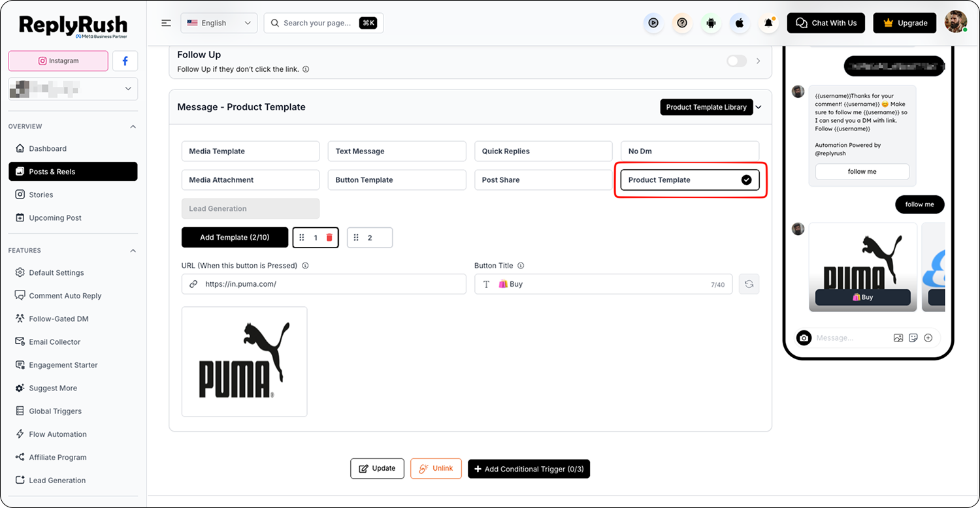Select the Product Template option
This screenshot has height=508, width=980.
click(689, 180)
